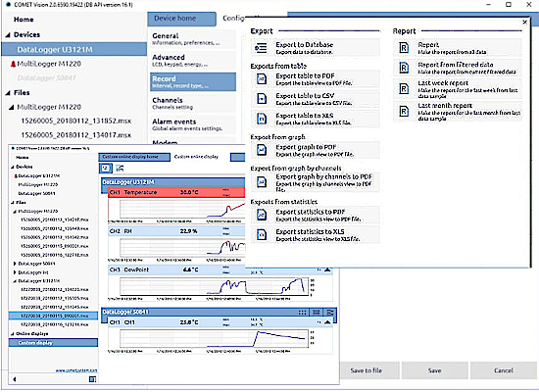This screenshot has width=539, height=392.
Task: Click Export graph by channels PDF icon
Action: coord(262,181)
